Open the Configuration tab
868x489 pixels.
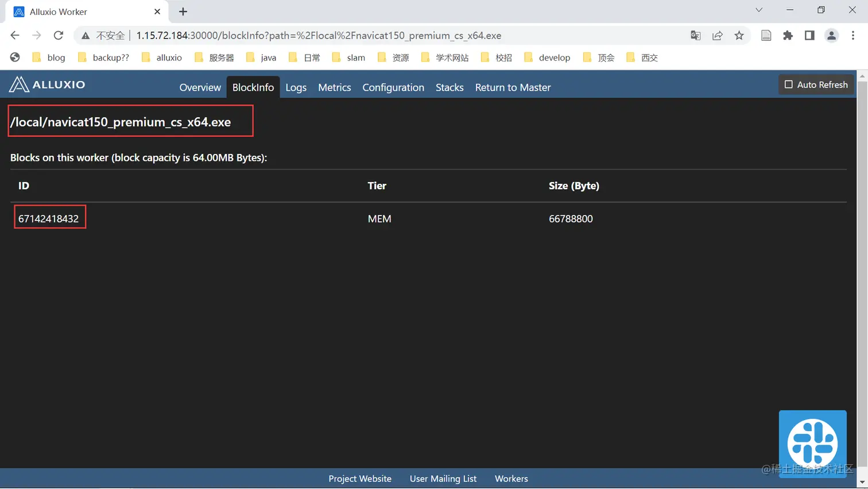393,87
